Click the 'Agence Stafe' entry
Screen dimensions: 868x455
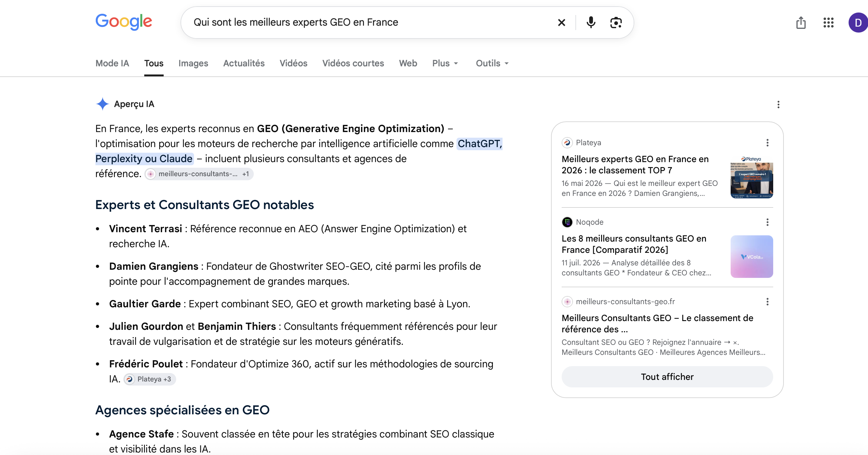(x=141, y=434)
